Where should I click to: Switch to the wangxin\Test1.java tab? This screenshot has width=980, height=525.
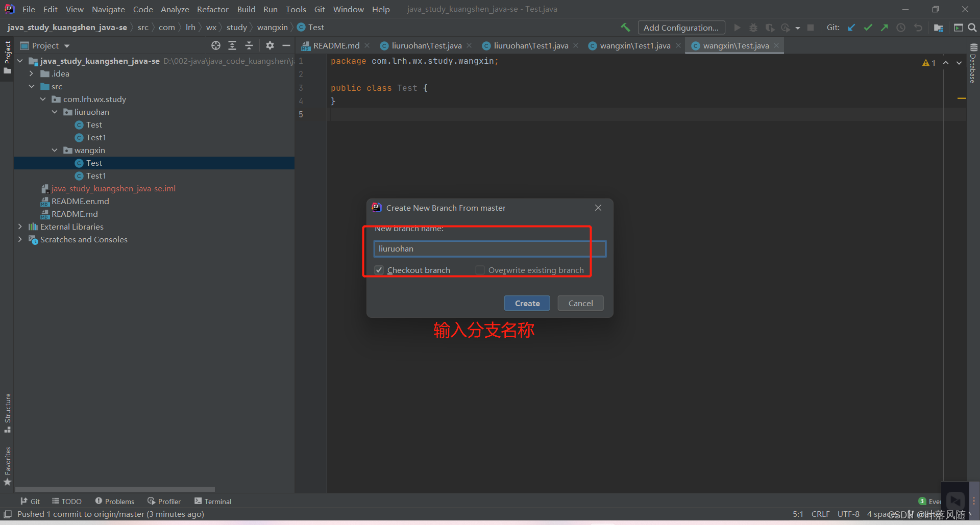(635, 45)
